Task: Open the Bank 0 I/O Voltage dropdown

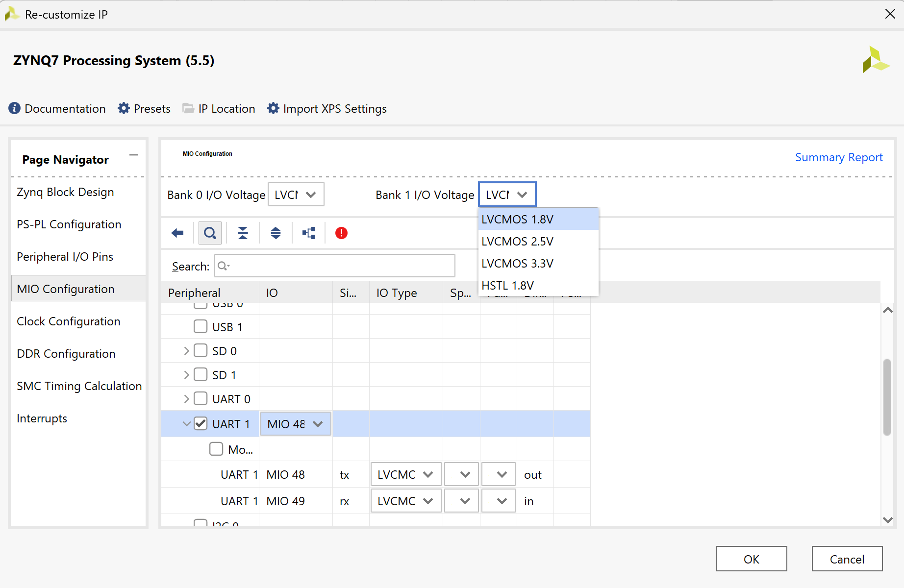Action: 296,195
